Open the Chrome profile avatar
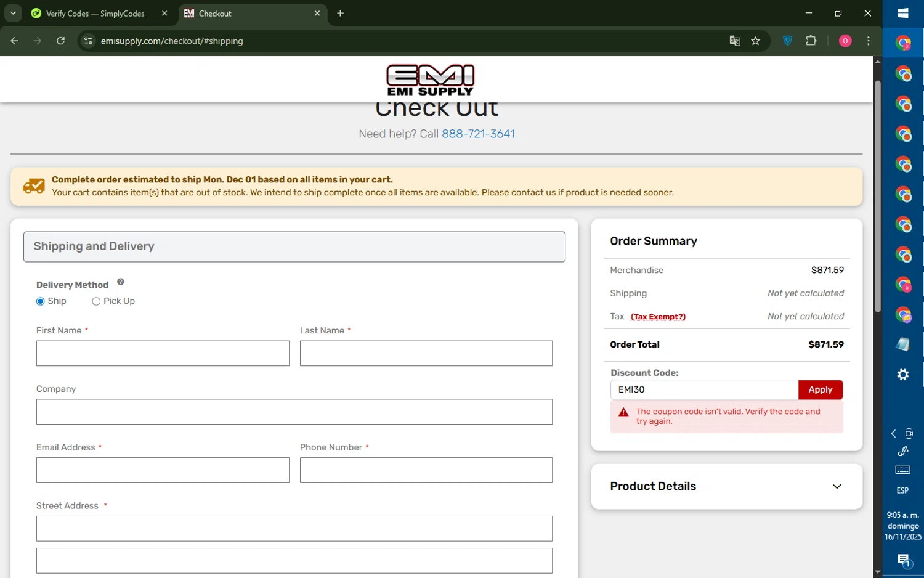Image resolution: width=924 pixels, height=578 pixels. (x=845, y=41)
